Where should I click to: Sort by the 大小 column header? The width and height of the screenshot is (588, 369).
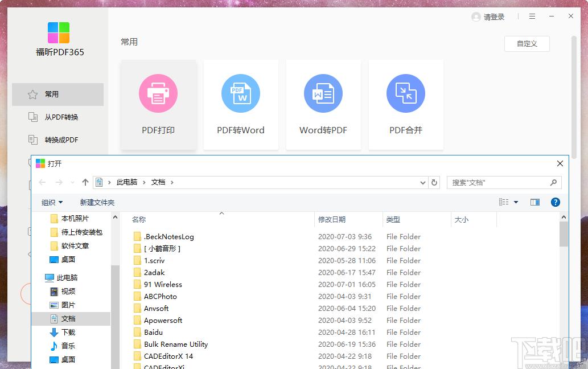point(474,219)
